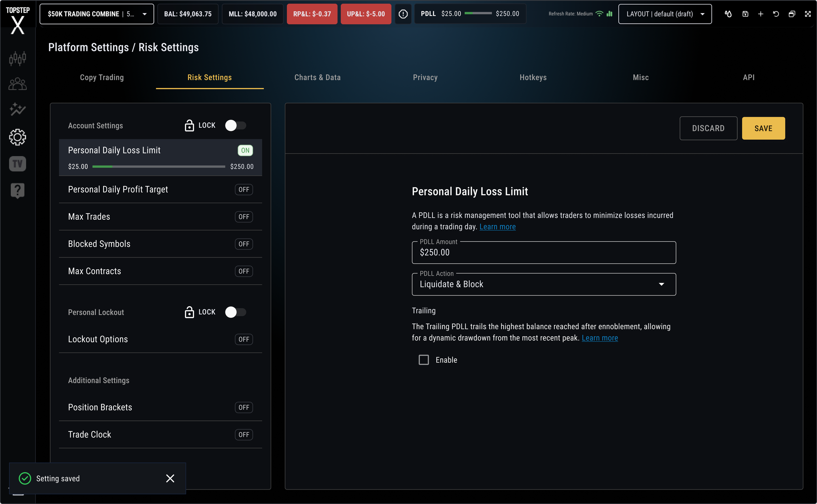Viewport: 817px width, 504px height.
Task: Toggle the Blocked Symbols OFF badge
Action: coord(244,244)
